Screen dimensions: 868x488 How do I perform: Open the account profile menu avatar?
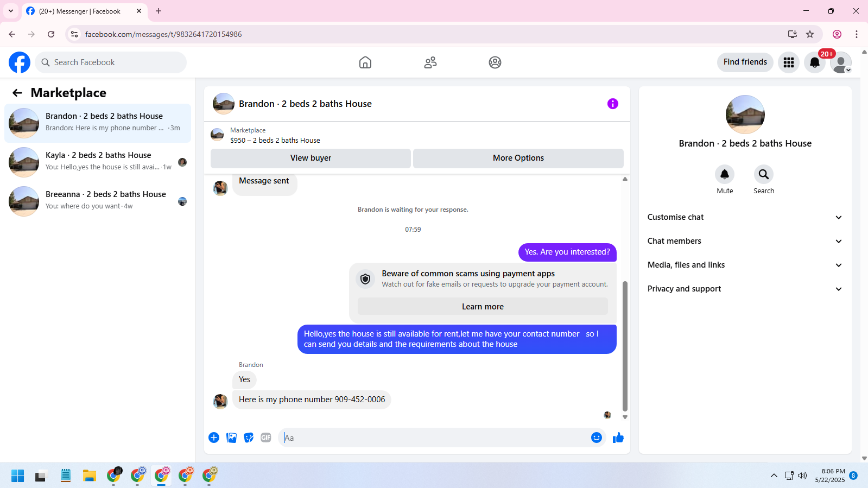click(841, 62)
